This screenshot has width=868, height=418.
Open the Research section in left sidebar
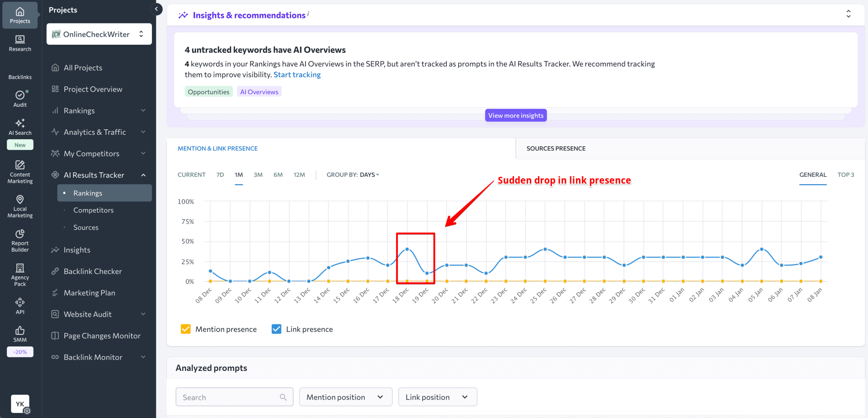pyautogui.click(x=20, y=43)
